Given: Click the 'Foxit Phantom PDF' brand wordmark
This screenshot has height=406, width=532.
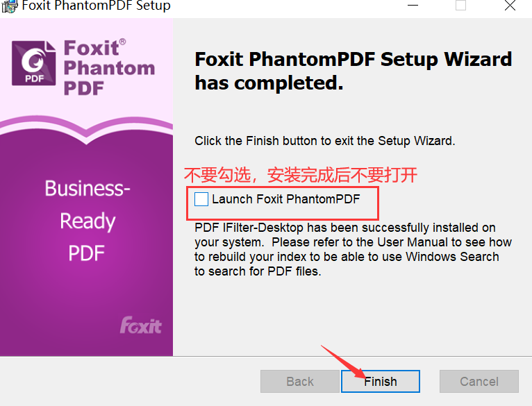Looking at the screenshot, I should pos(109,68).
